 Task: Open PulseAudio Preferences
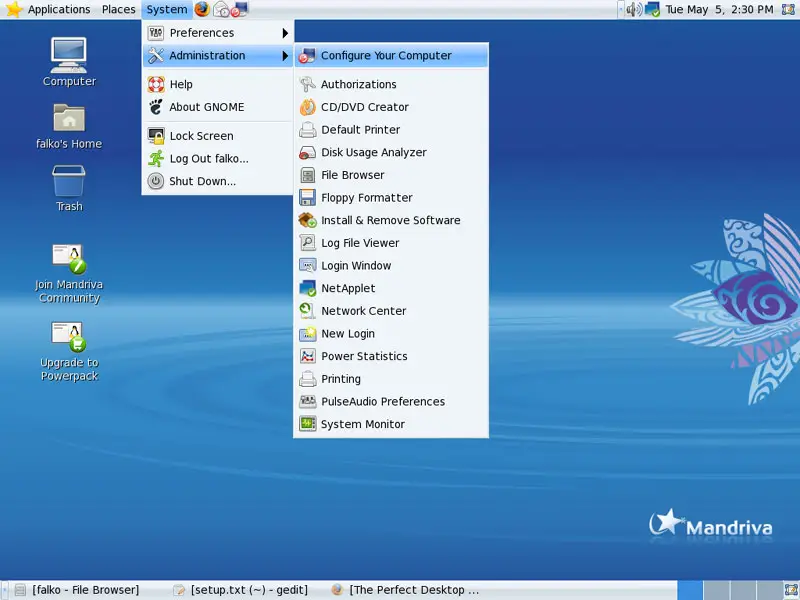pyautogui.click(x=391, y=402)
